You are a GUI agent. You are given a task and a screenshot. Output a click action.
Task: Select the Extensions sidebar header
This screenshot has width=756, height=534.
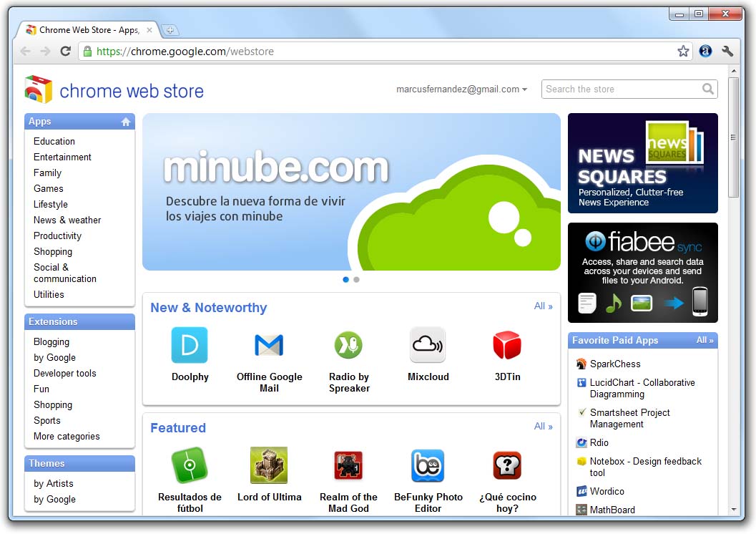79,321
